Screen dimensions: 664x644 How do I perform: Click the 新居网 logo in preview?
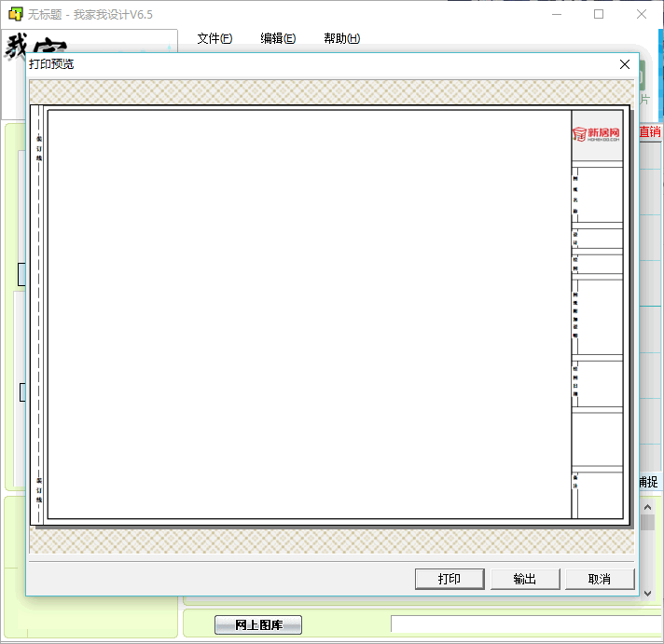[597, 134]
